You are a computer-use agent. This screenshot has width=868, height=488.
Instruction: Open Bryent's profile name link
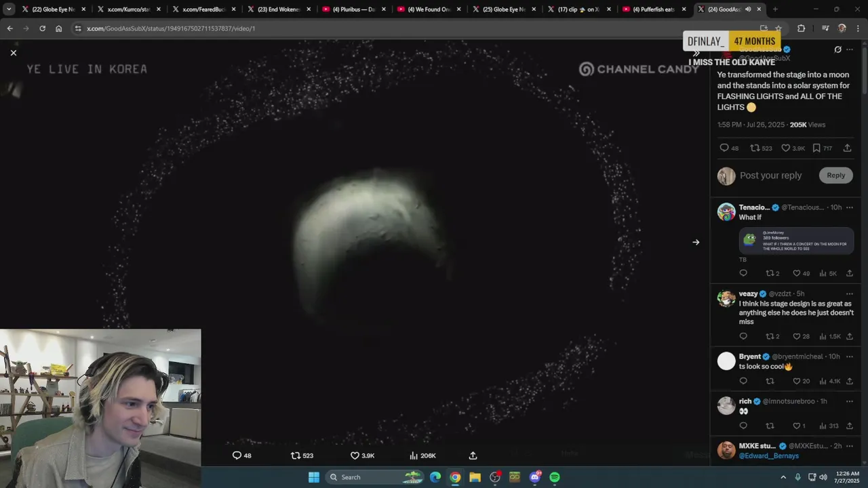(750, 357)
